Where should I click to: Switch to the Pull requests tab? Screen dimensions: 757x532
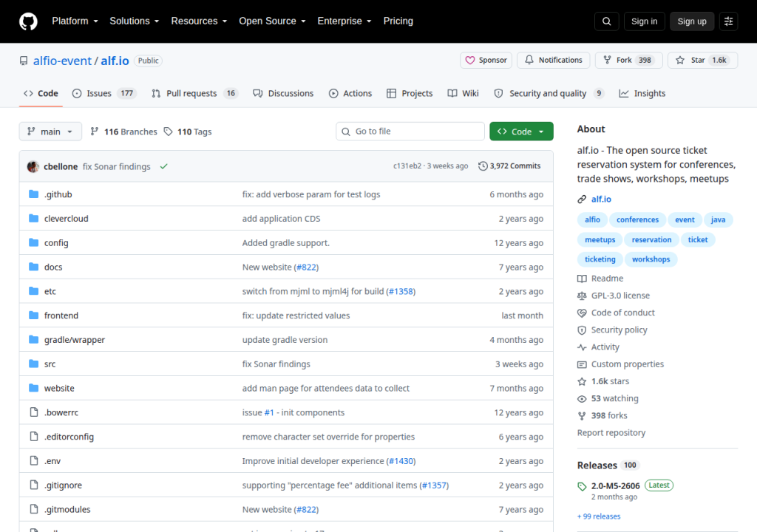195,94
